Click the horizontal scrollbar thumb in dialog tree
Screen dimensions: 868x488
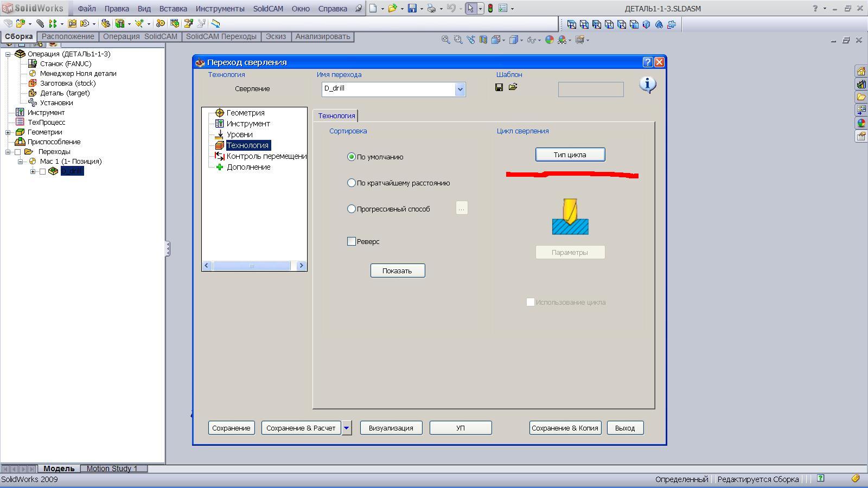(x=252, y=266)
